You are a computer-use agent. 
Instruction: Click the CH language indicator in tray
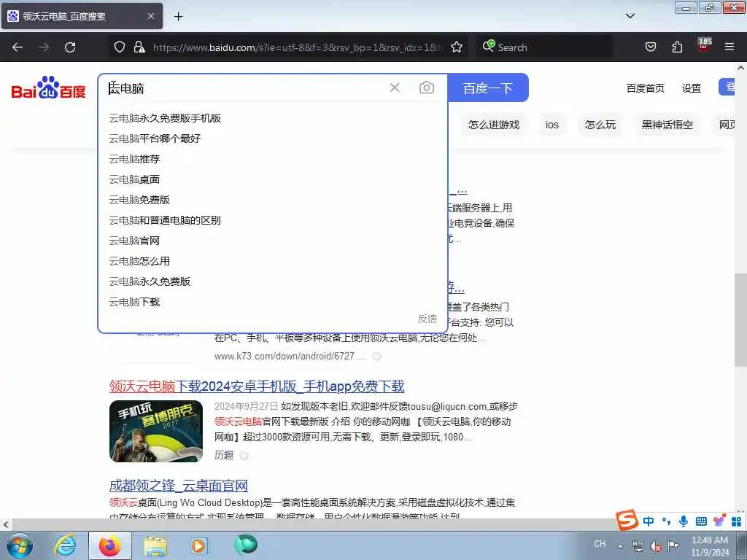pos(600,544)
